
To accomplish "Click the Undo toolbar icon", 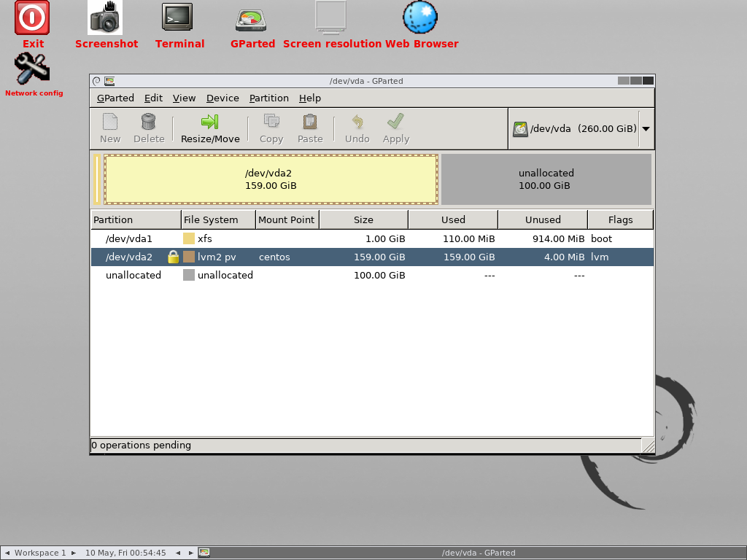I will coord(357,122).
